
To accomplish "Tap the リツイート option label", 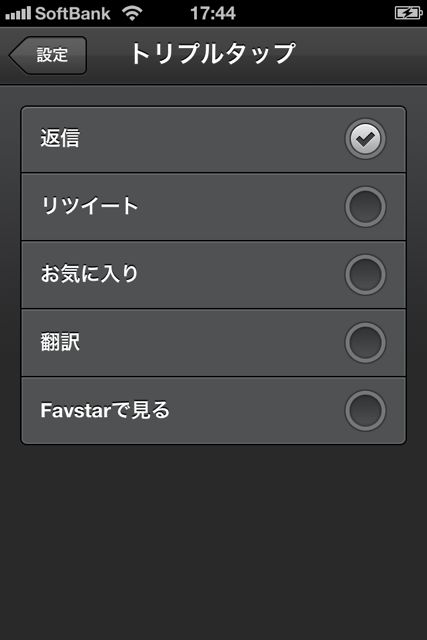I will tap(90, 206).
